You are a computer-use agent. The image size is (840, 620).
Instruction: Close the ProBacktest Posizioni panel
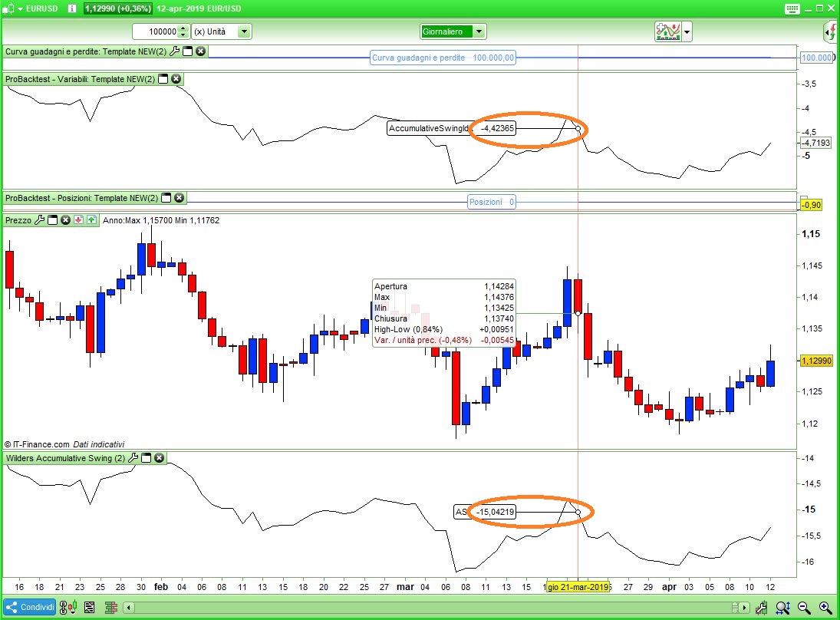(x=179, y=198)
